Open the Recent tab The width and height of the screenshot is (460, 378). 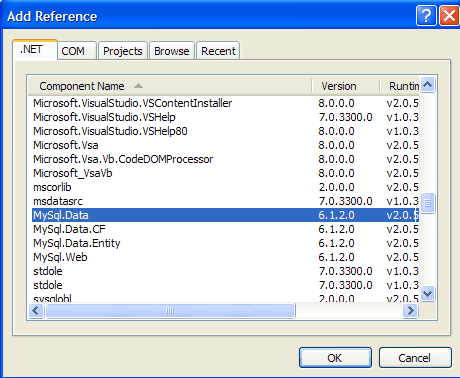click(218, 51)
